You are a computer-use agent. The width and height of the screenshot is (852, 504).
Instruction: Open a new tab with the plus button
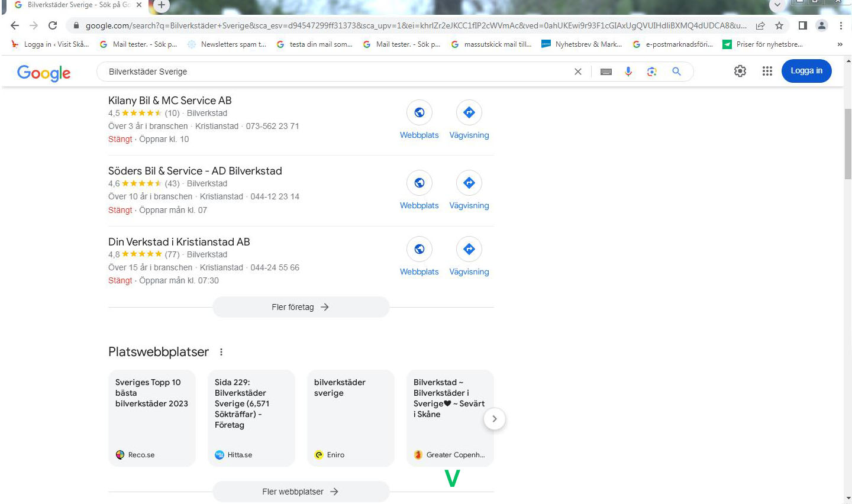161,6
